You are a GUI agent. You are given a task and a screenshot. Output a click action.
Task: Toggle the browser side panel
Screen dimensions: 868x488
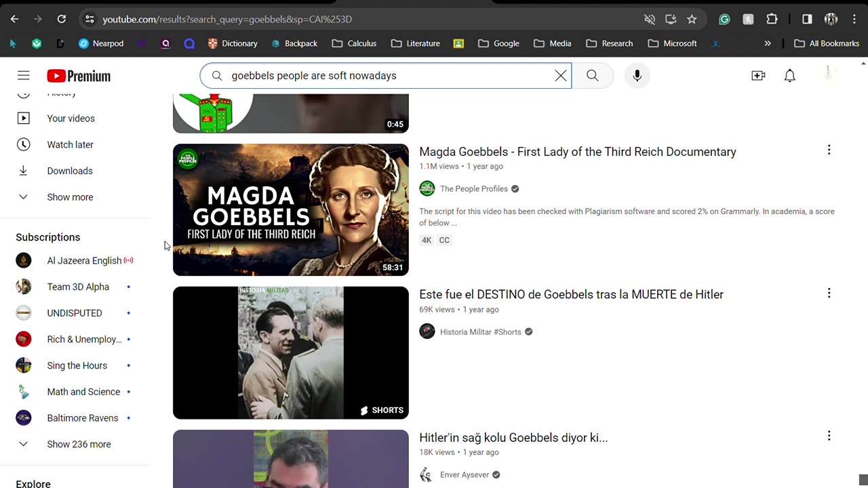coord(807,19)
